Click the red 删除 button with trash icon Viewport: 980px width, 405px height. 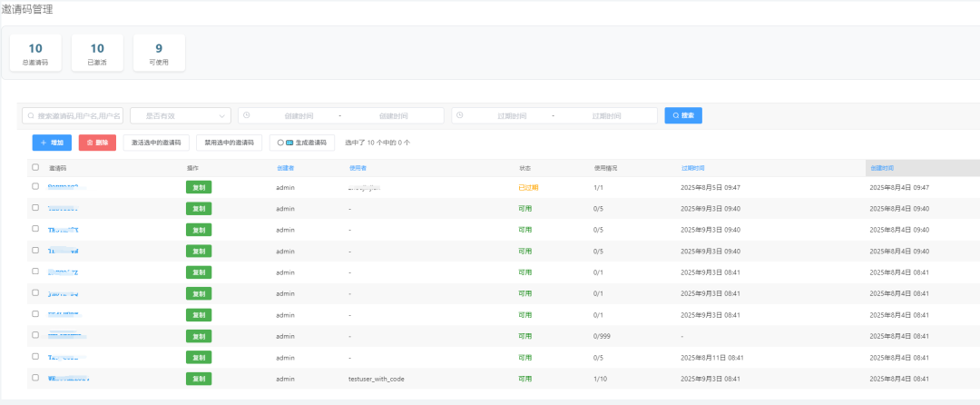(x=97, y=143)
